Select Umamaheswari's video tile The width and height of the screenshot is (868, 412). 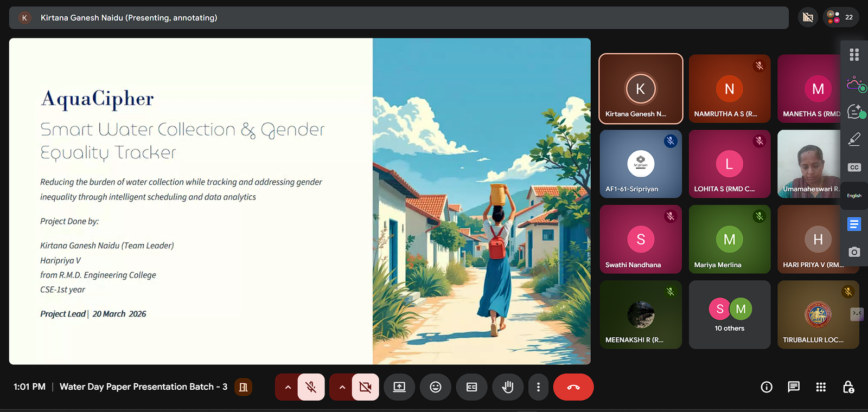pyautogui.click(x=809, y=164)
